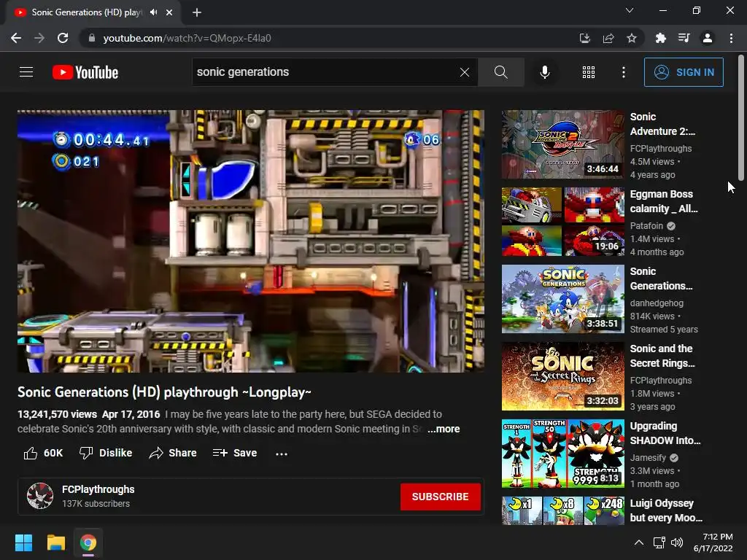Screen dimensions: 747x560
Task: Click the search magnifier button
Action: tap(500, 72)
